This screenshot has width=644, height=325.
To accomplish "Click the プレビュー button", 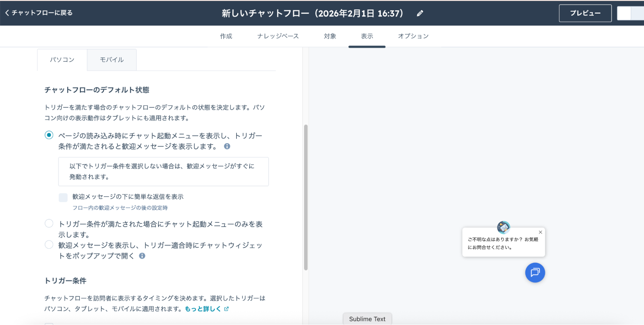I will tap(585, 13).
